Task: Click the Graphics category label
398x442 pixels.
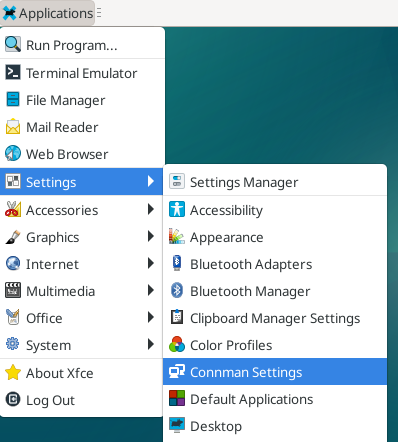Action: coord(53,237)
